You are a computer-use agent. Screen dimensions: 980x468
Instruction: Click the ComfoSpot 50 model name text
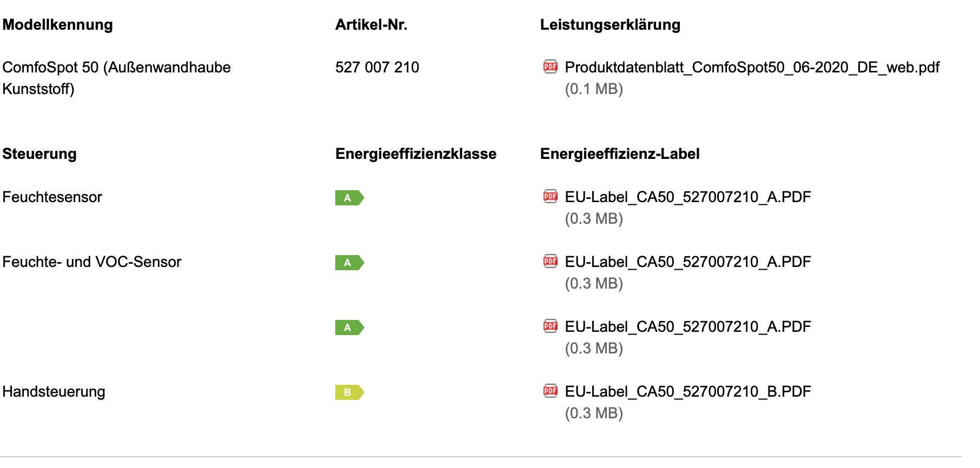pyautogui.click(x=116, y=78)
